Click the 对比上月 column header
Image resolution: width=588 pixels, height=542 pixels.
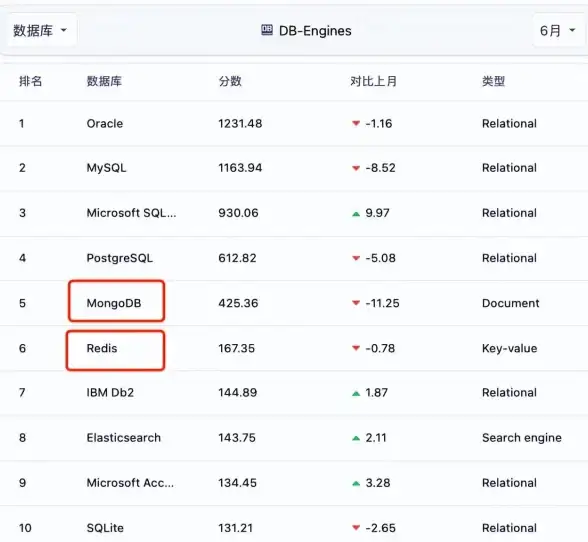[374, 81]
